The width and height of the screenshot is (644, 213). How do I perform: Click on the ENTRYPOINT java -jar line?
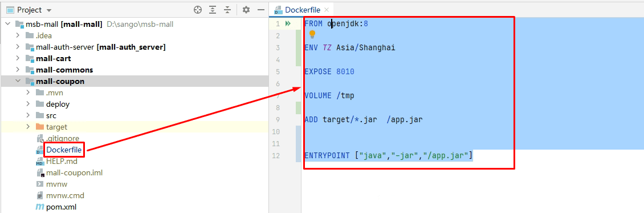tap(389, 156)
